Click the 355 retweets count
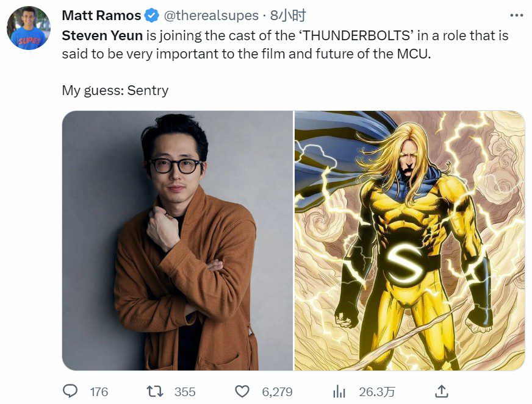This screenshot has height=404, width=532. point(185,392)
